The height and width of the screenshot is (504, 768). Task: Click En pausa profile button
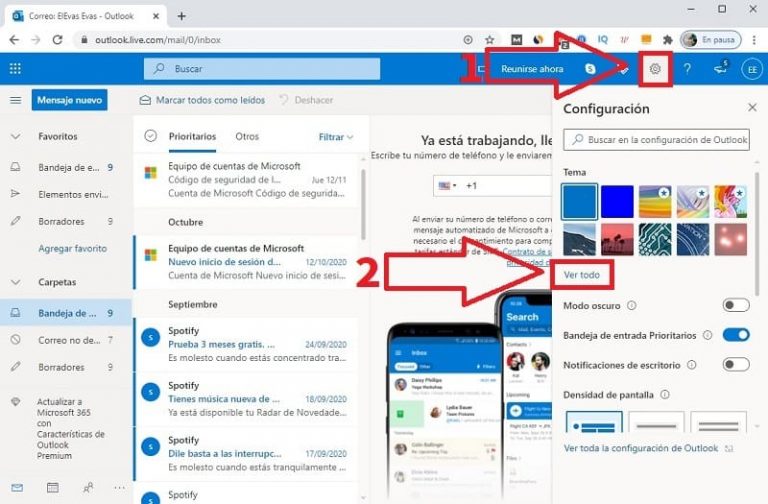click(711, 40)
